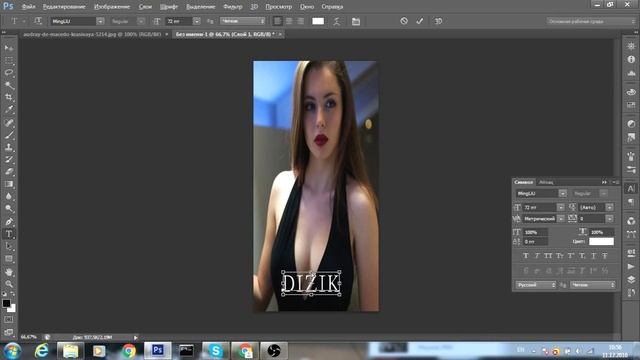Open the Layers icon in right dock

pos(631,280)
